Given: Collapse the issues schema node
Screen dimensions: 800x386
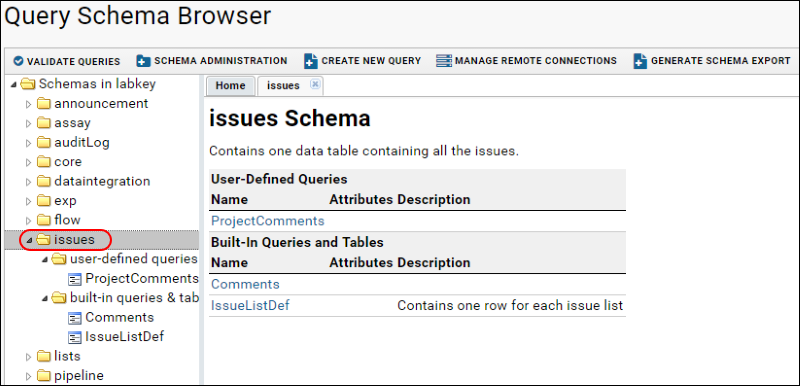Looking at the screenshot, I should pos(29,240).
